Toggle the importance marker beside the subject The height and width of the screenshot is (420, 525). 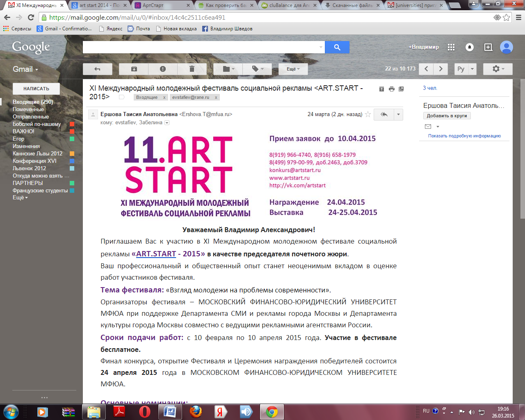pyautogui.click(x=121, y=97)
